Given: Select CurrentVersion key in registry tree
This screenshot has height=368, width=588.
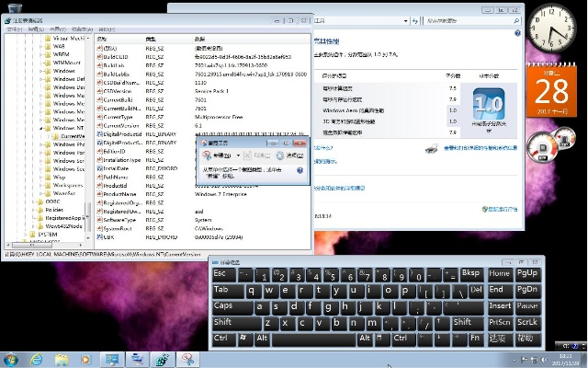Looking at the screenshot, I should (x=73, y=136).
